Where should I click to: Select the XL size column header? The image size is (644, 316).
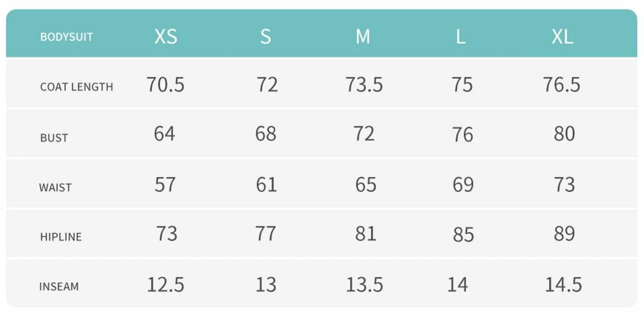562,37
